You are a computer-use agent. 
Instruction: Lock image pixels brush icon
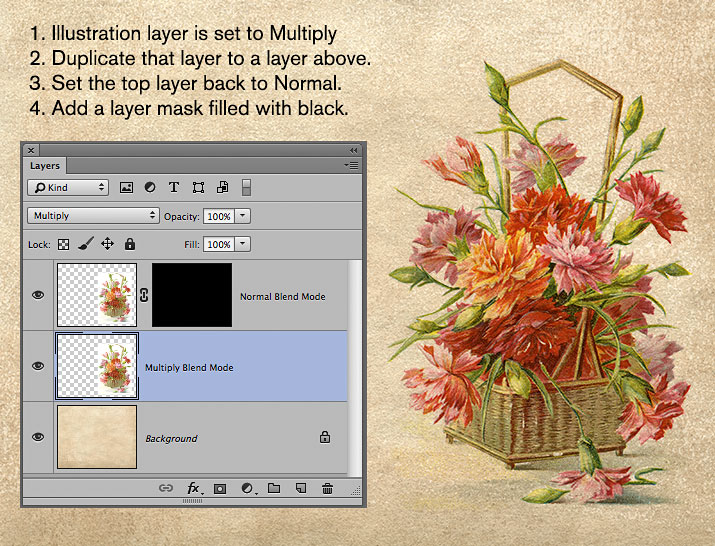click(x=85, y=244)
